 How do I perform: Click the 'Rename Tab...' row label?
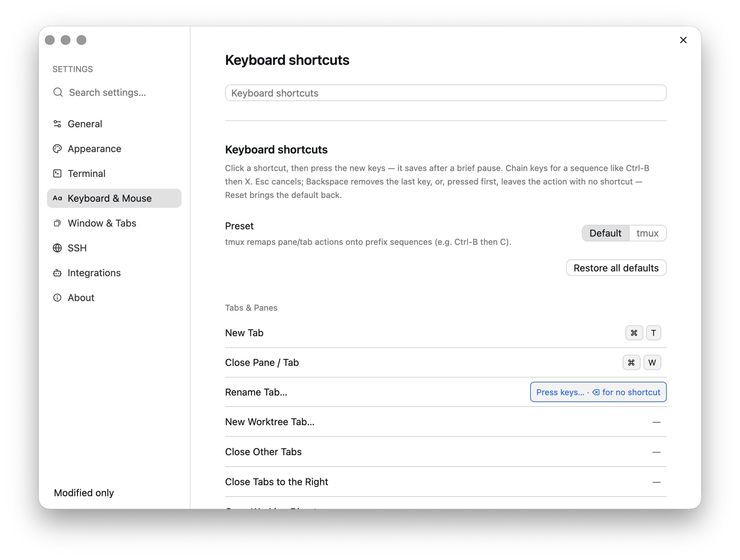click(x=256, y=392)
